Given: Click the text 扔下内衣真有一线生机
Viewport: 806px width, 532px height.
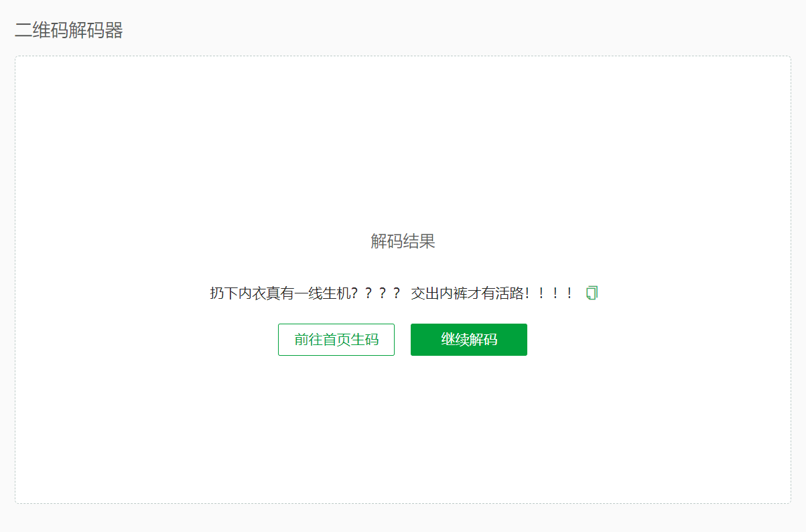Looking at the screenshot, I should tap(280, 293).
